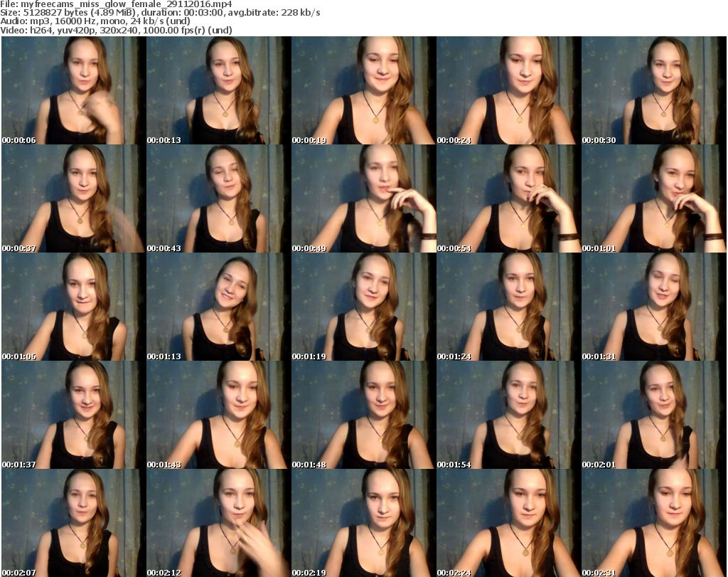
Task: Choose the thumbnail at 00:01:37
Action: 73,415
